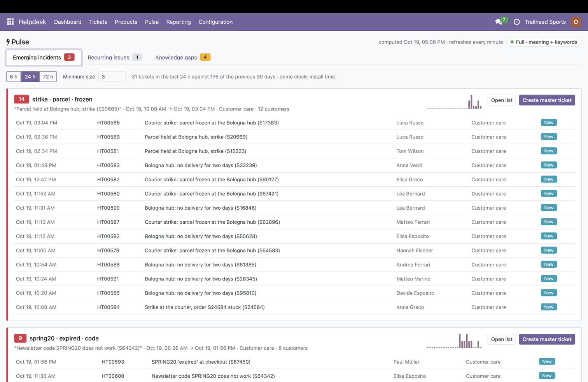The height and width of the screenshot is (382, 588).
Task: Open ticket HT00580 Courier strike row
Action: pos(294,194)
